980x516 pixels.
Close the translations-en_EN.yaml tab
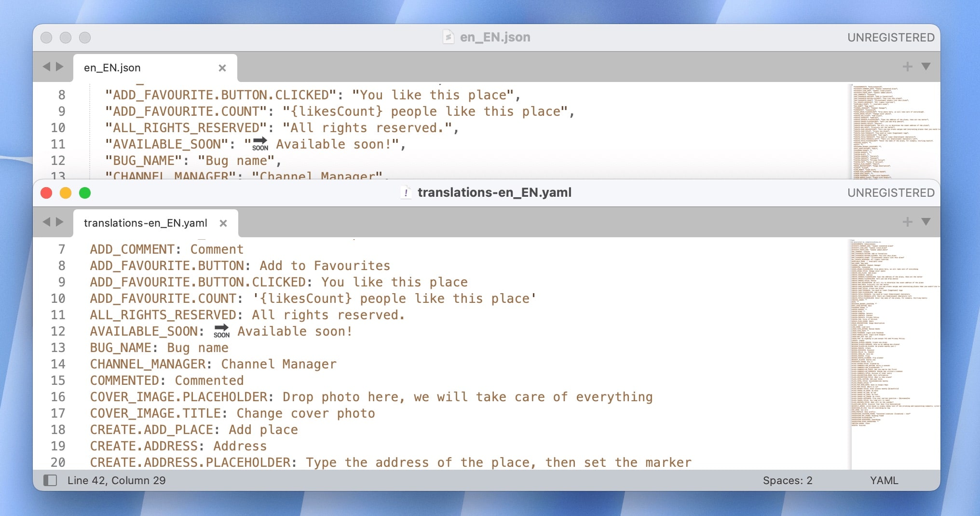(x=223, y=223)
